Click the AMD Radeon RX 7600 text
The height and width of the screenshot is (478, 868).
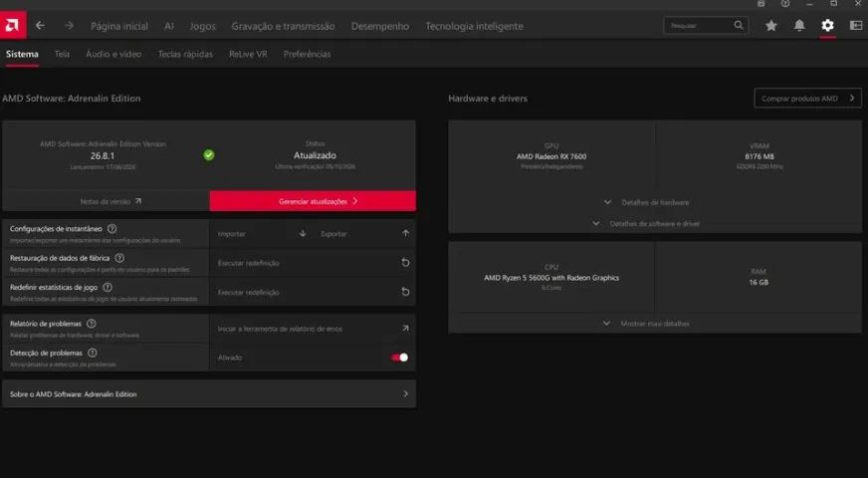click(551, 156)
